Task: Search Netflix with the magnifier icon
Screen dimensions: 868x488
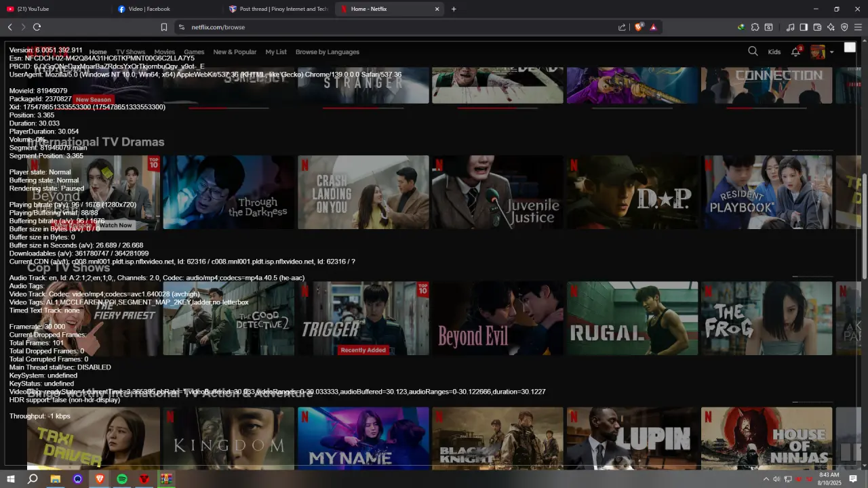Action: [x=753, y=52]
